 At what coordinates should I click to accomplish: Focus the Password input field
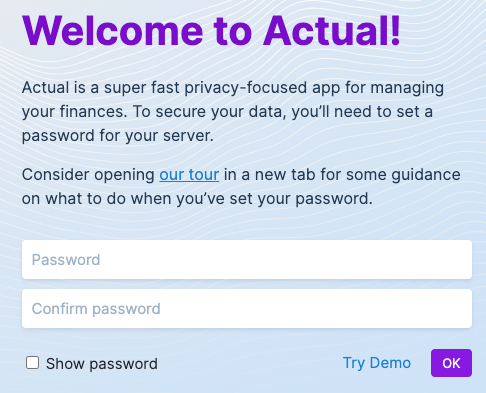coord(247,260)
